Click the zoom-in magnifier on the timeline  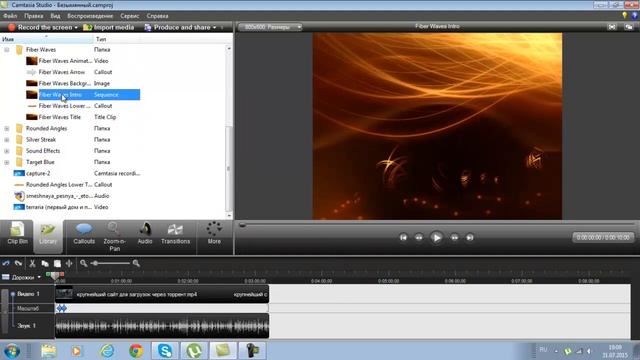click(136, 263)
